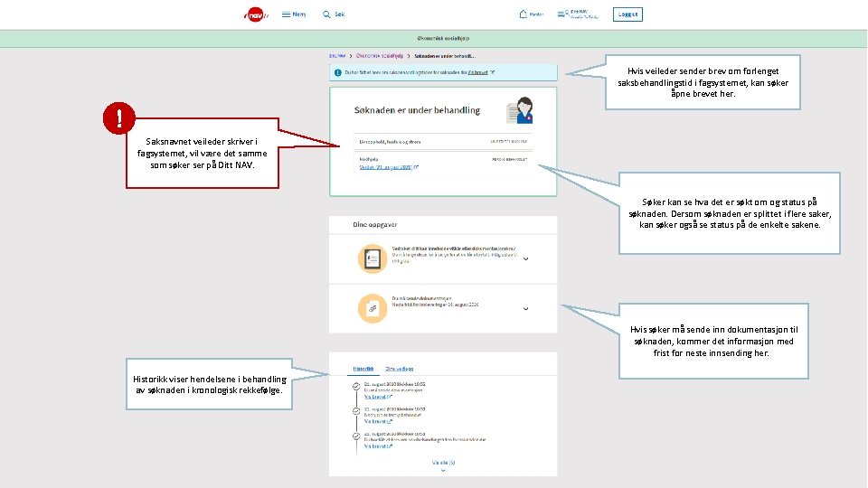The image size is (868, 488).
Task: Open the Varsler bell notifications
Action: pyautogui.click(x=532, y=14)
